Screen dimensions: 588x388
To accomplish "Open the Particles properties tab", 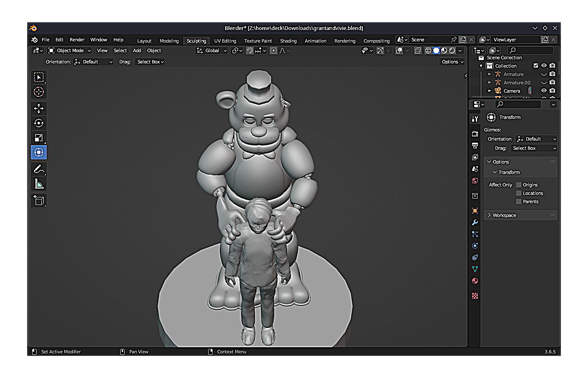I will [x=475, y=234].
